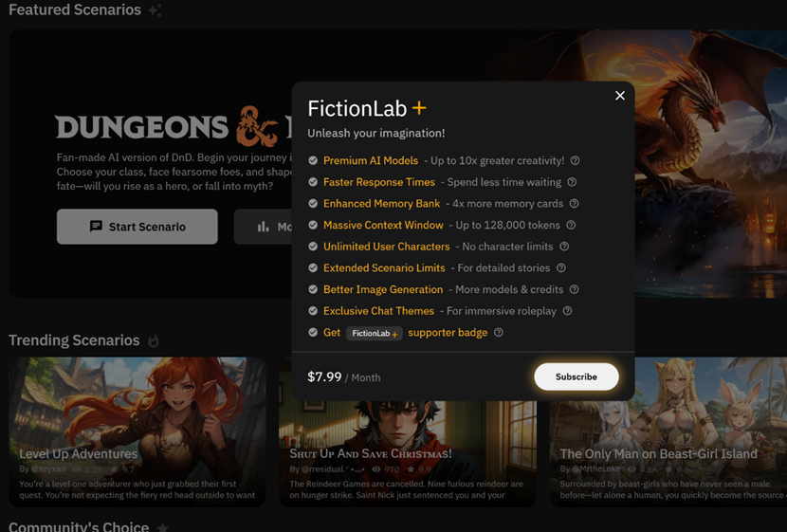Click checkmark next to Premium AI Models
Viewport: 787px width, 532px height.
tap(313, 160)
